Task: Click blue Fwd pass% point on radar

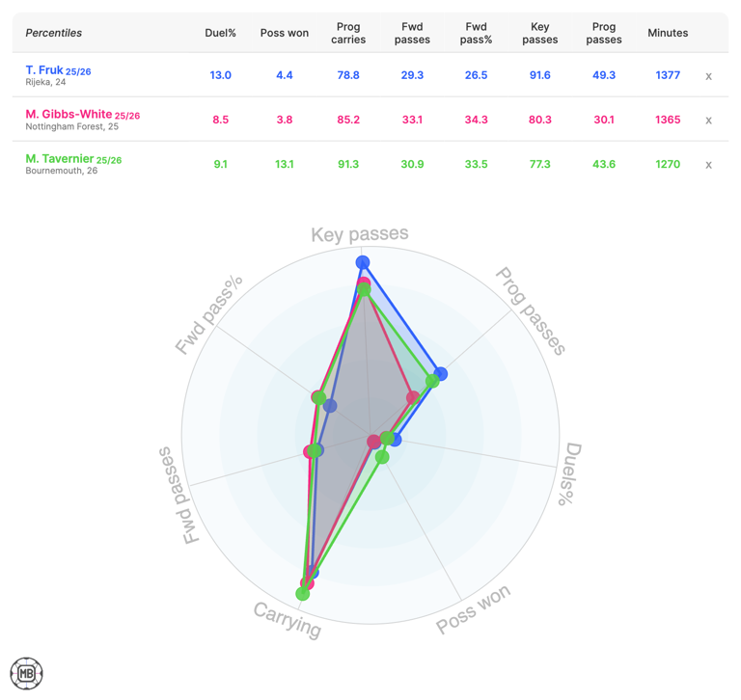Action: pos(330,405)
